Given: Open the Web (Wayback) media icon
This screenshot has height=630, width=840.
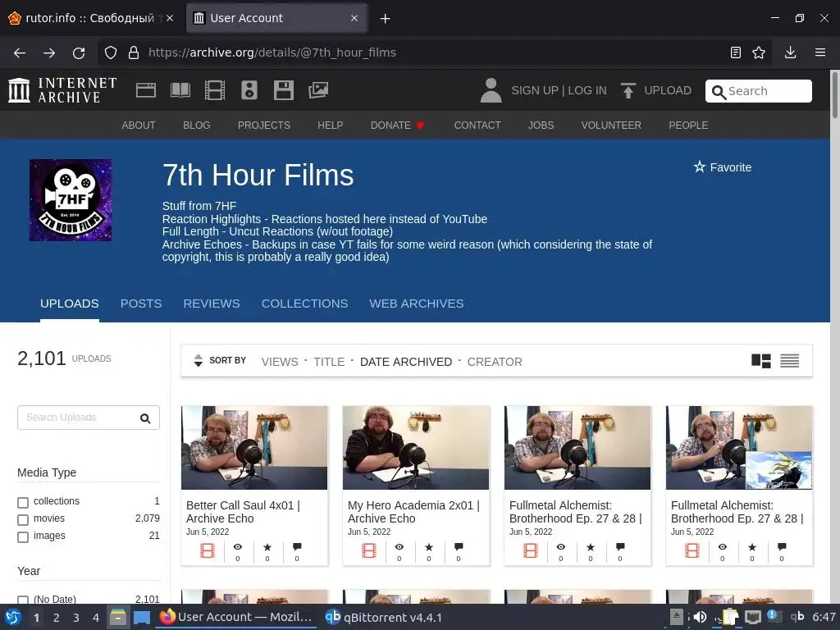Looking at the screenshot, I should tap(146, 90).
